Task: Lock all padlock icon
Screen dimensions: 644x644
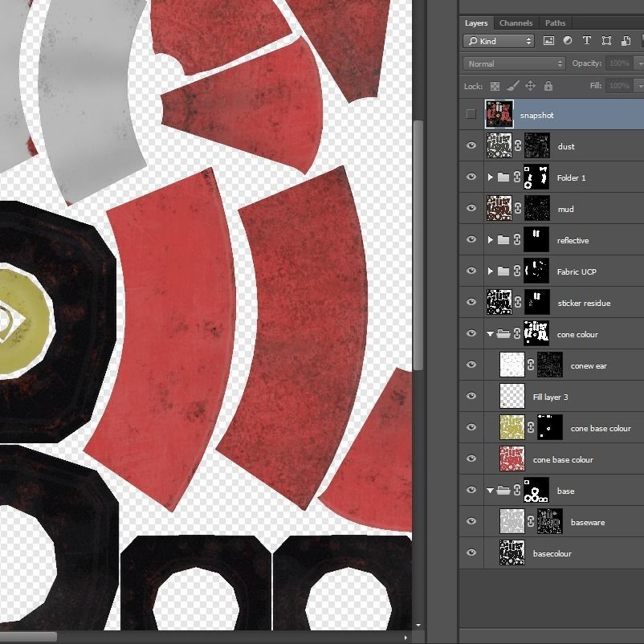Action: 548,86
